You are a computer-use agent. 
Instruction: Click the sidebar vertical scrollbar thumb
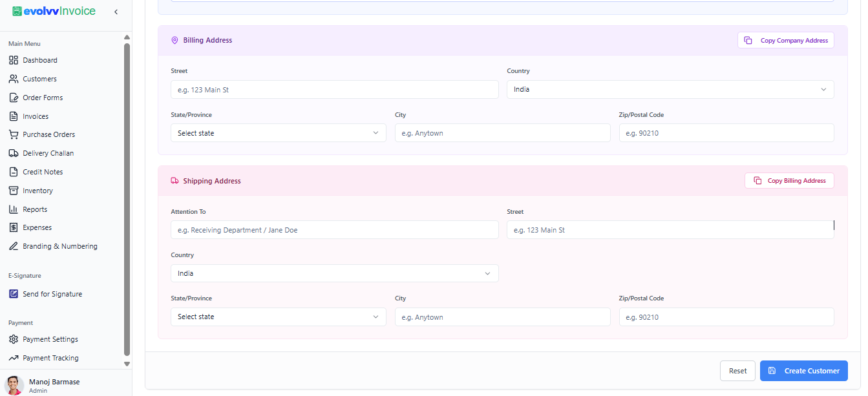(127, 200)
